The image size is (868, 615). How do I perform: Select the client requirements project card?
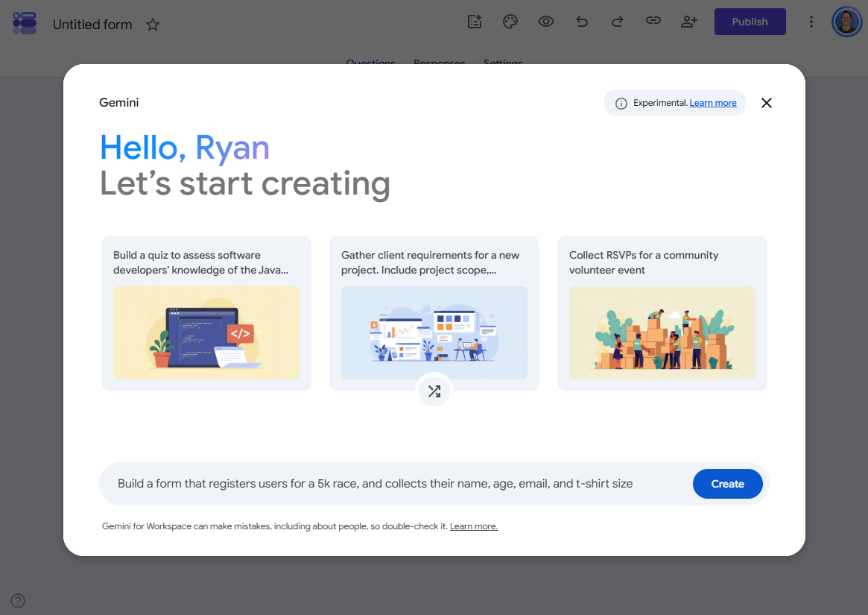(x=434, y=314)
